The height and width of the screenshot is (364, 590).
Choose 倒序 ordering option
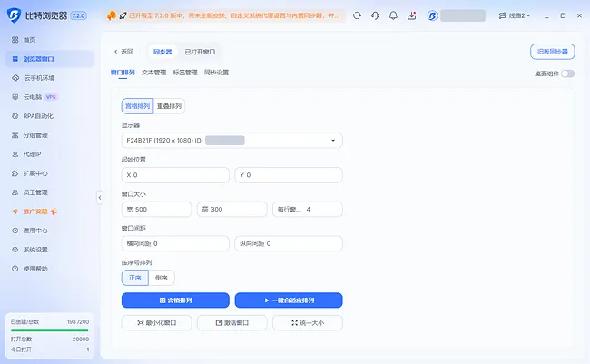point(162,278)
